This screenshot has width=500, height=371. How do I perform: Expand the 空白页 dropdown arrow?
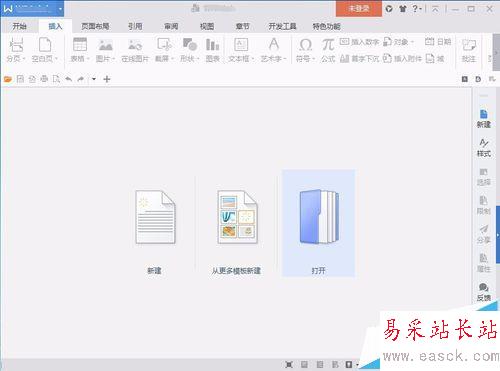tap(56, 59)
